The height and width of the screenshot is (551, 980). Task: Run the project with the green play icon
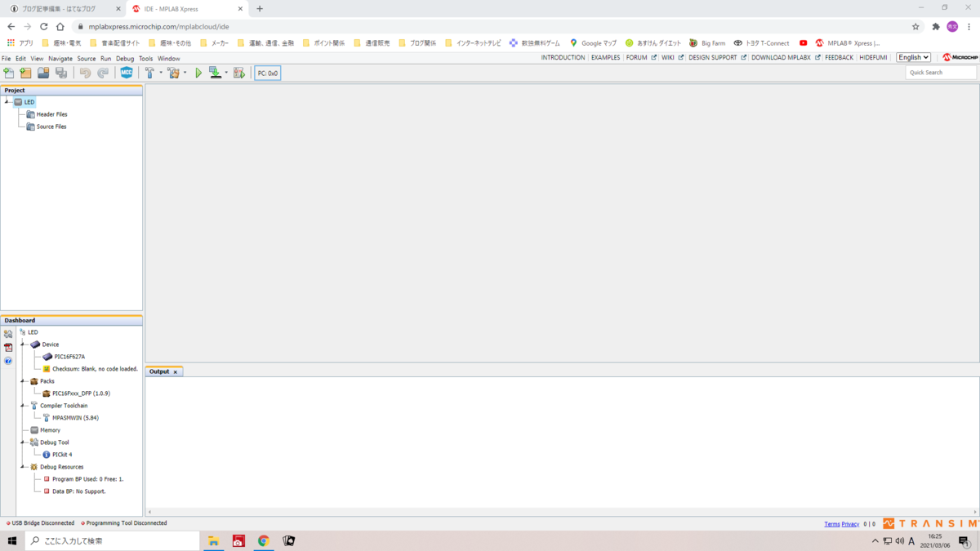pos(198,73)
